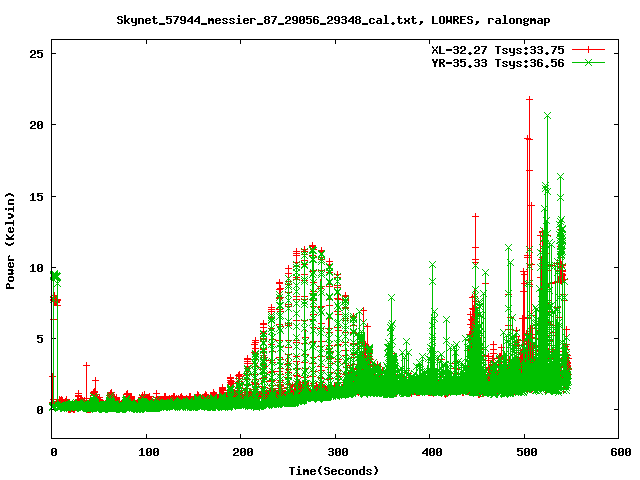Click the x-axis tick label 100
The image size is (640, 480).
[148, 452]
